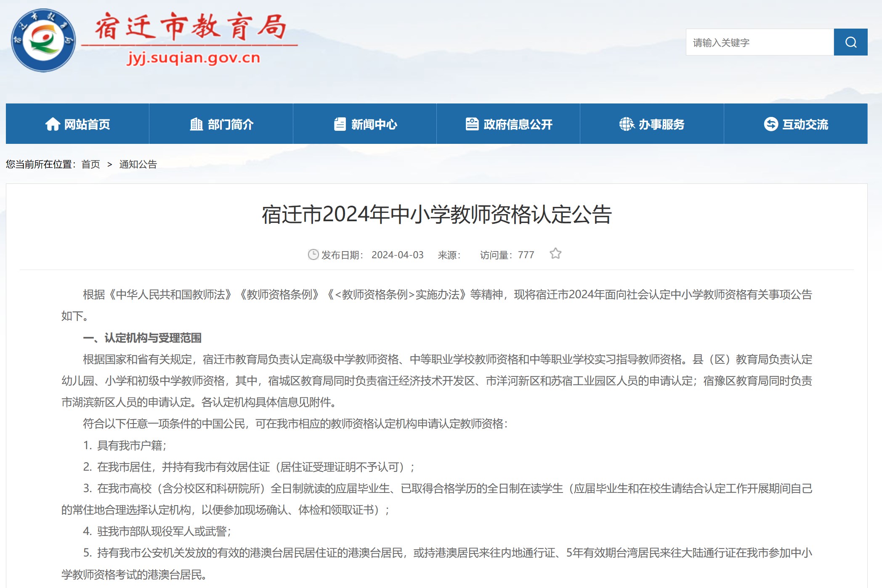Open the 互动交流 menu item
The height and width of the screenshot is (588, 882).
pyautogui.click(x=796, y=124)
